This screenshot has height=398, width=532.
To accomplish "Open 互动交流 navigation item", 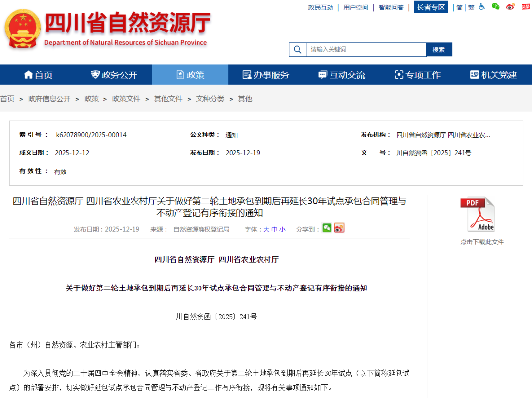I will coord(342,74).
